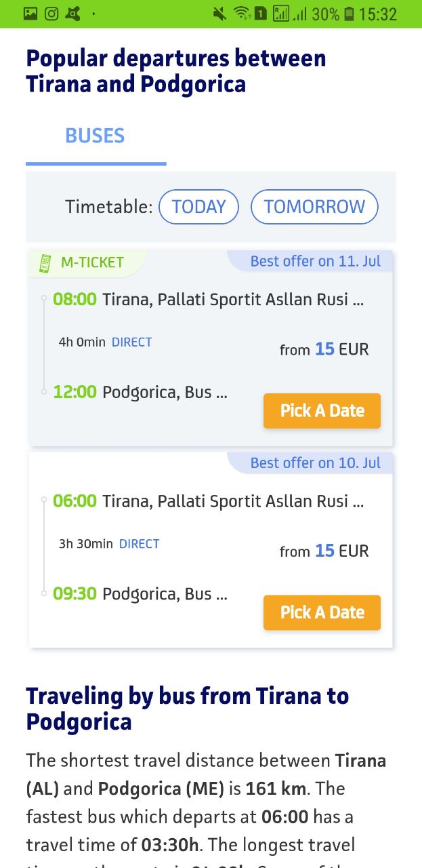Tap the Wi-Fi status icon
This screenshot has width=422, height=868.
click(242, 14)
